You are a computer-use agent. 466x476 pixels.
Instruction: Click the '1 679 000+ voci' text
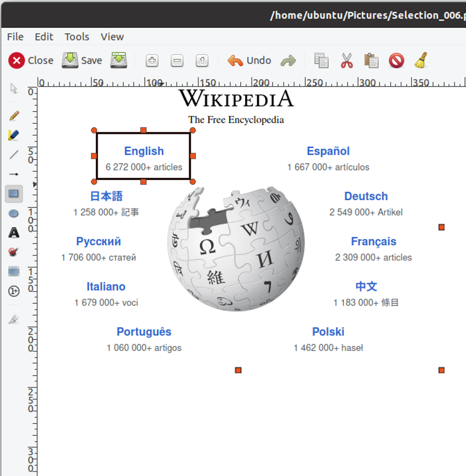coord(106,302)
